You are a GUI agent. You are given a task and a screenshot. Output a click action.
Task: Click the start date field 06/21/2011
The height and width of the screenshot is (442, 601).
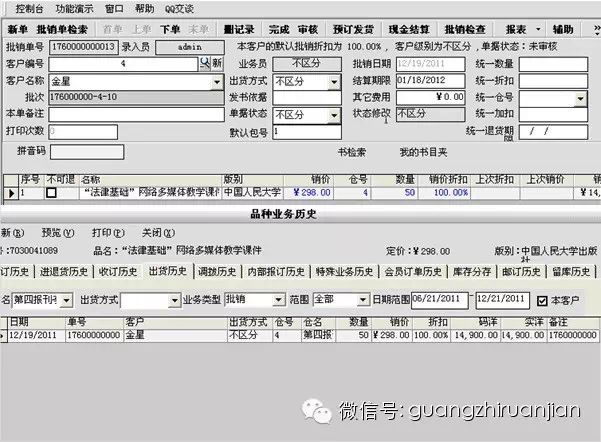coord(440,300)
